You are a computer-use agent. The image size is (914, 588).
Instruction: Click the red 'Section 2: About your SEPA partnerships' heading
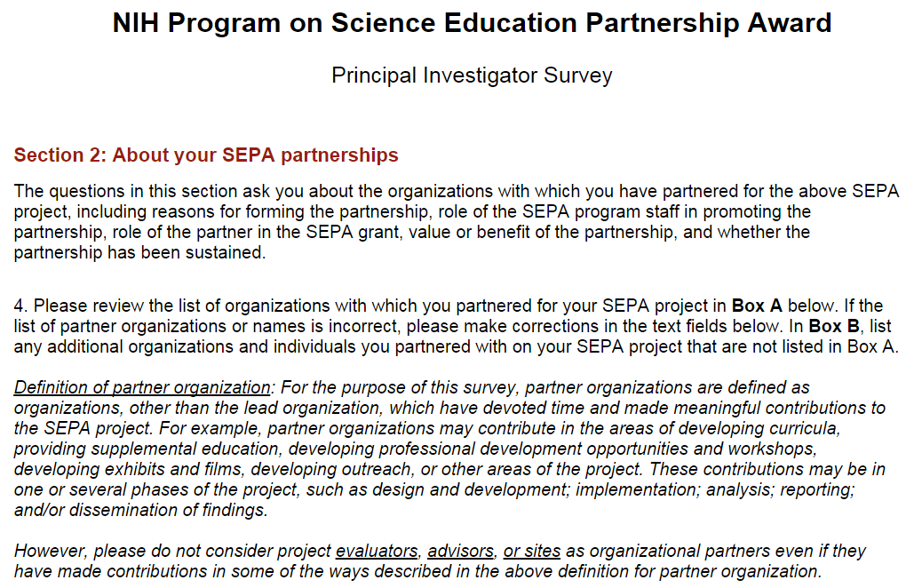(206, 155)
